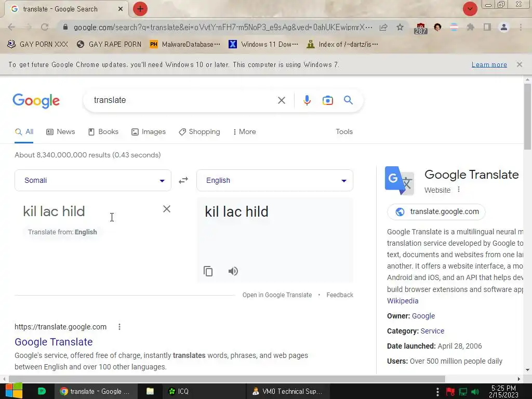Image resolution: width=532 pixels, height=399 pixels.
Task: Click the red new tab plus button
Action: point(140,9)
